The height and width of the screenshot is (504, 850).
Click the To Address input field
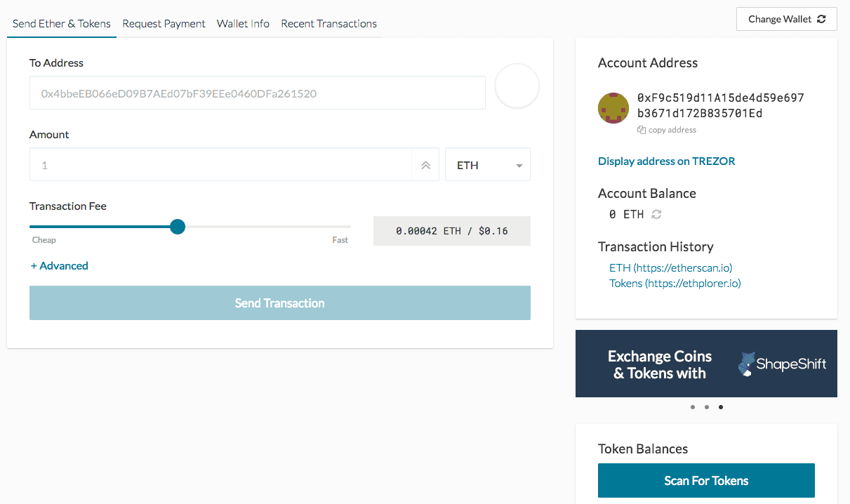coord(258,93)
